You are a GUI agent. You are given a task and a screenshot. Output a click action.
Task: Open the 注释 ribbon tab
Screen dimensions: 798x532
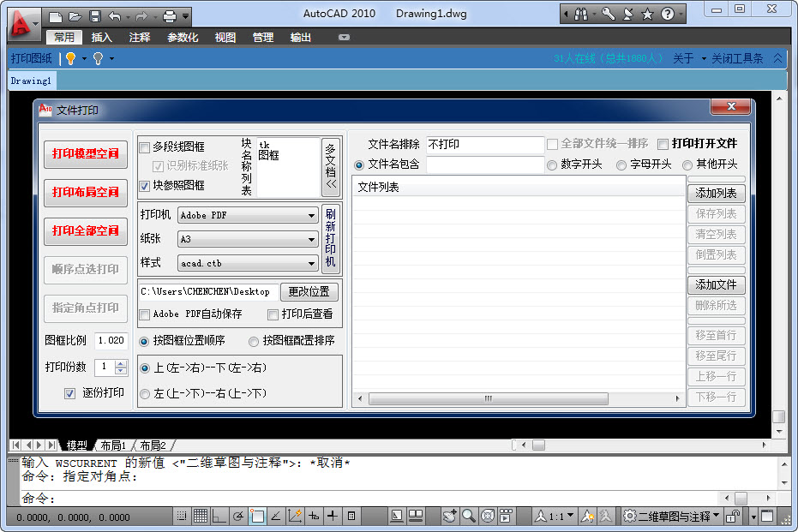click(x=140, y=37)
